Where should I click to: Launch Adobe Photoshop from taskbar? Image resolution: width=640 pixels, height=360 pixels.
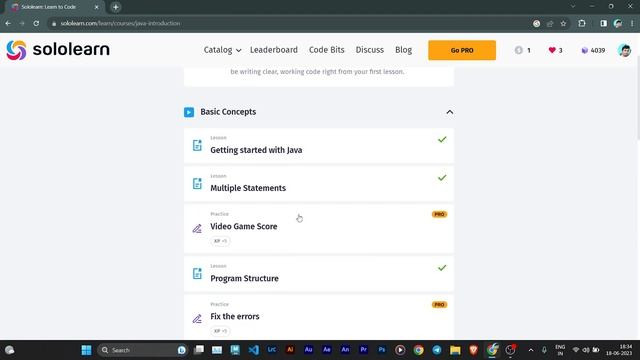[382, 350]
